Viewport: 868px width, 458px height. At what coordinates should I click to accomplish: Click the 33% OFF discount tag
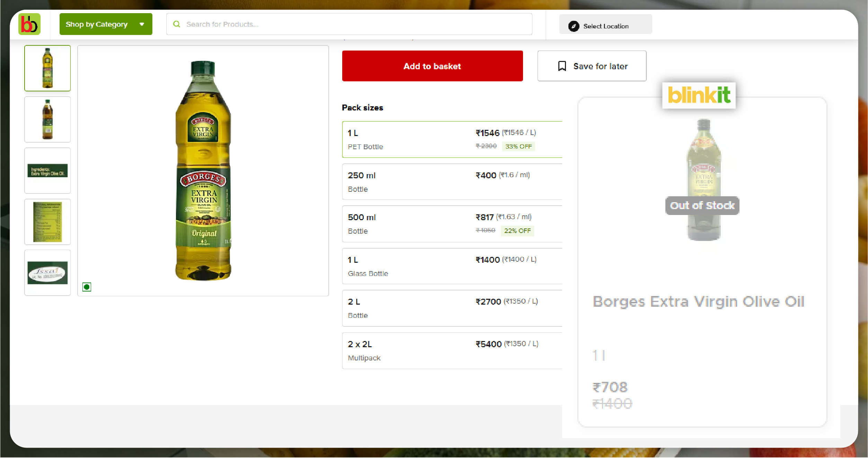coord(518,146)
